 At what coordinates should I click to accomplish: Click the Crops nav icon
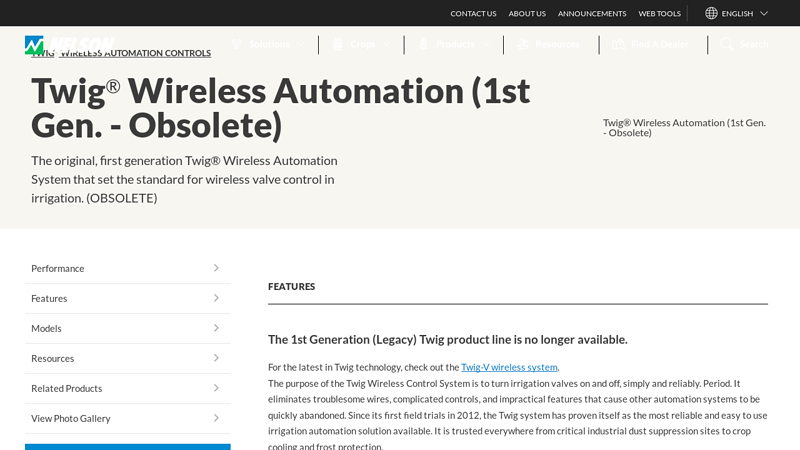(338, 44)
